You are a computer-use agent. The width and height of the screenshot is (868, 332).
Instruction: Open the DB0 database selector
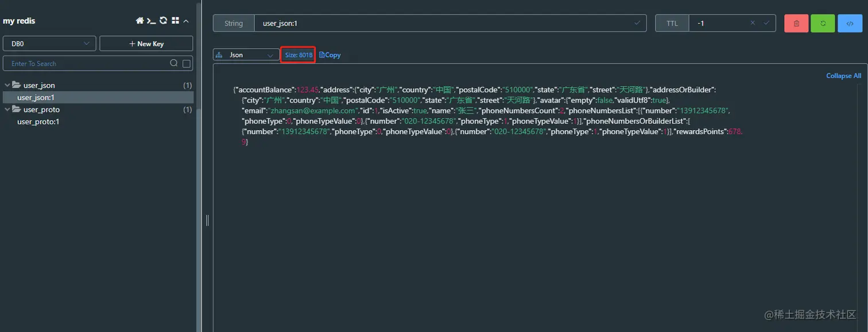49,43
